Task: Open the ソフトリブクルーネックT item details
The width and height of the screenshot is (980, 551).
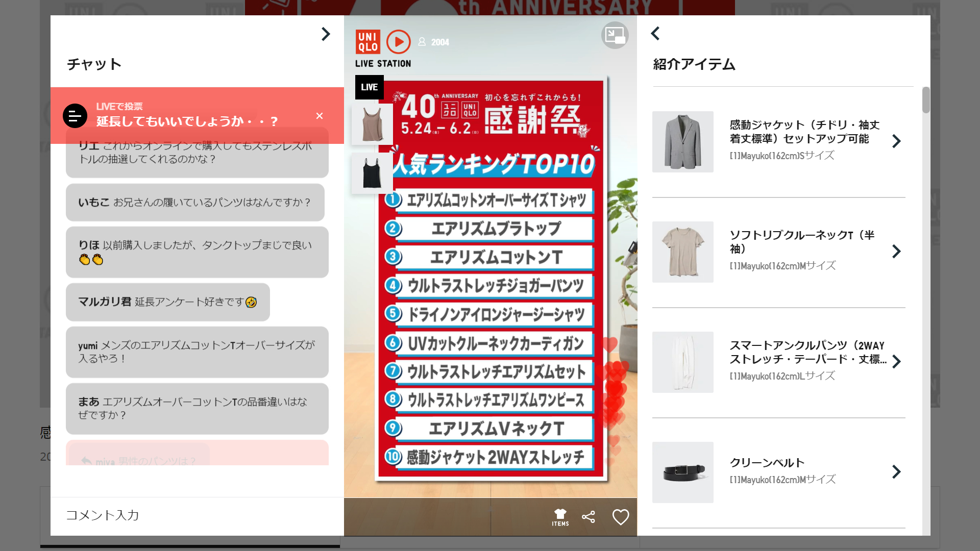Action: point(896,252)
